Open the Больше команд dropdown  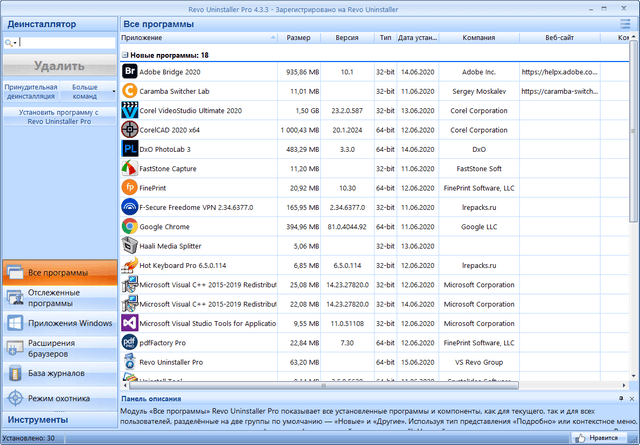click(x=85, y=92)
